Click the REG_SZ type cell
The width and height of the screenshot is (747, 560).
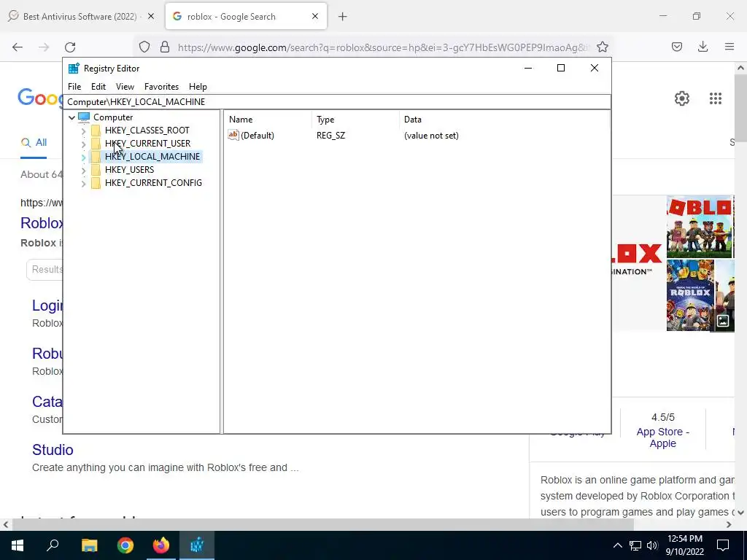click(330, 136)
